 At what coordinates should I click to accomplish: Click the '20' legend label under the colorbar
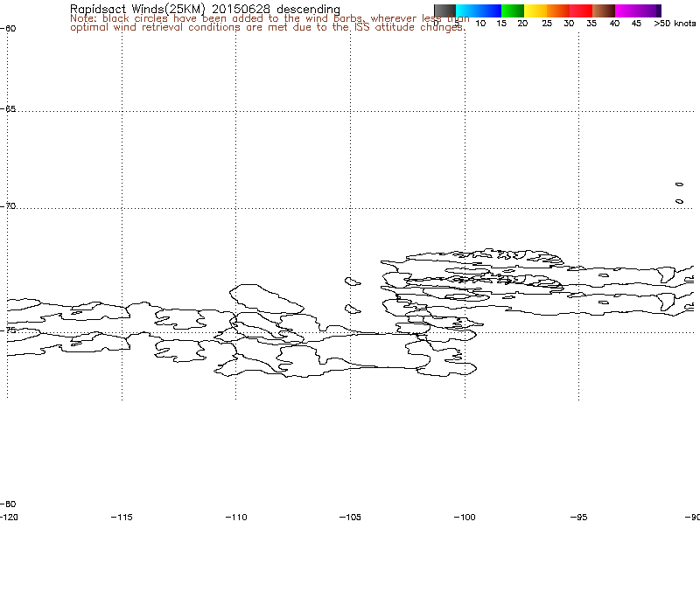(522, 24)
